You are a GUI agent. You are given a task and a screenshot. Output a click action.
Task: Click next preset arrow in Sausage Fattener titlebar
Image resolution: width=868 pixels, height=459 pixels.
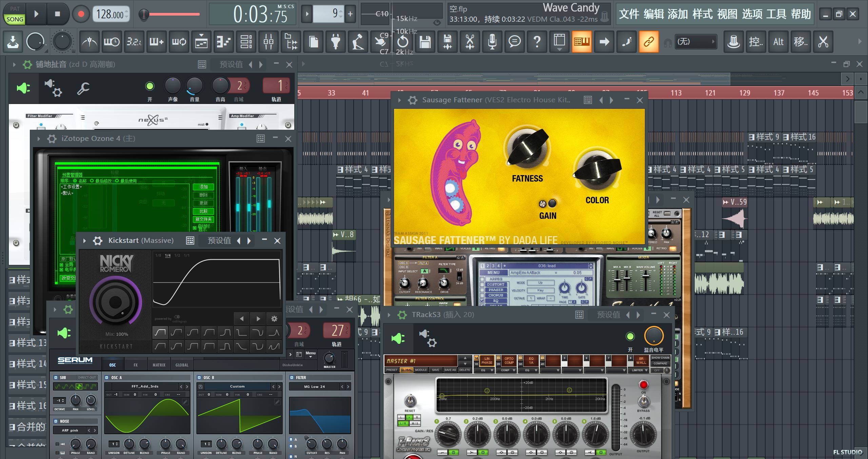tap(612, 100)
